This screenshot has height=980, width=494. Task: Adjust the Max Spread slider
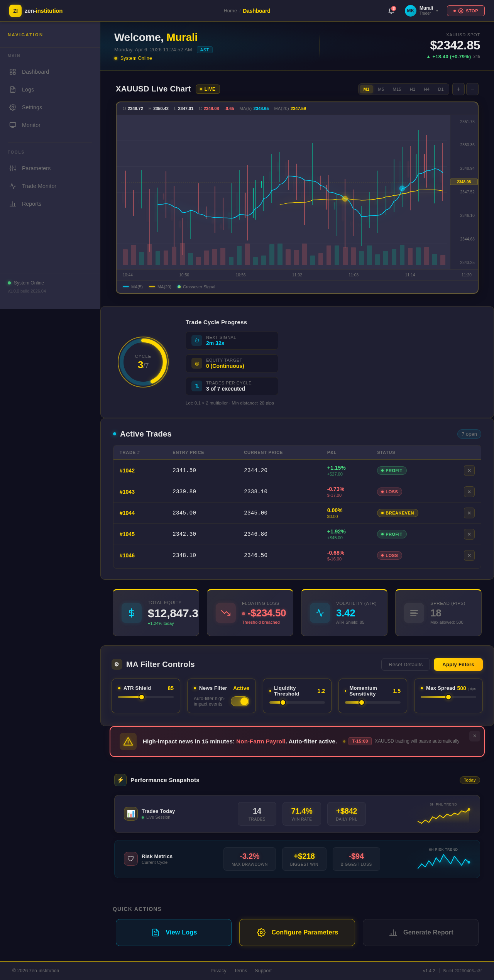(448, 697)
